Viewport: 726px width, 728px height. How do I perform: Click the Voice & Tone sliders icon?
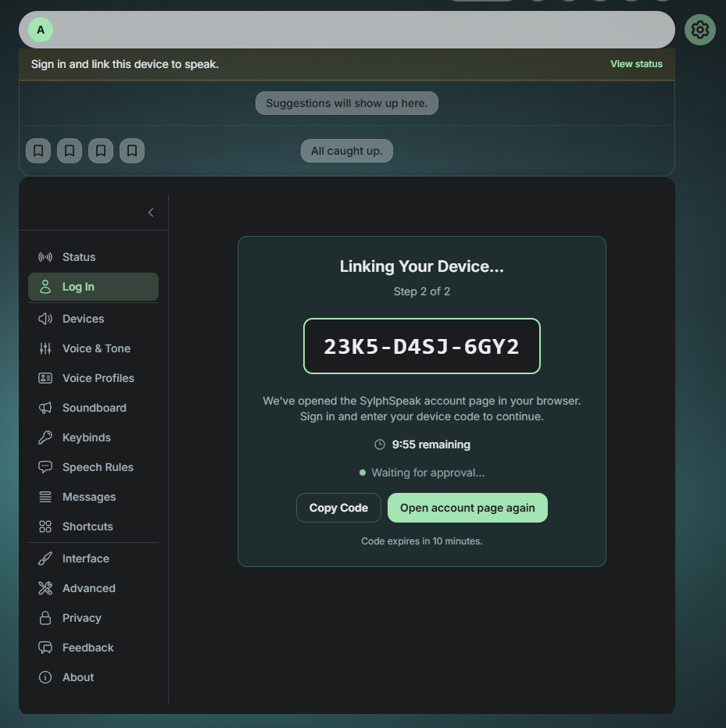pos(45,348)
